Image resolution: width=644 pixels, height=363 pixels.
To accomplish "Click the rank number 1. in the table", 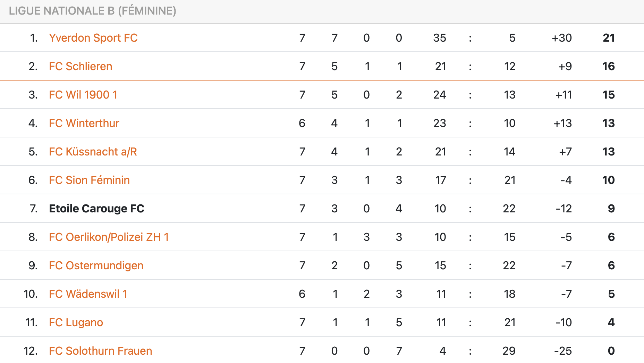I will pyautogui.click(x=34, y=38).
